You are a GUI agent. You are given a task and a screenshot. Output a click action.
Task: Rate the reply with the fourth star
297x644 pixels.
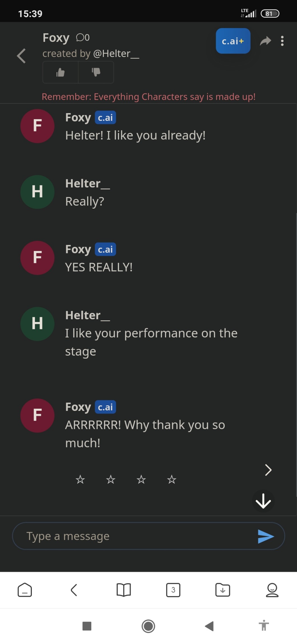pos(171,479)
